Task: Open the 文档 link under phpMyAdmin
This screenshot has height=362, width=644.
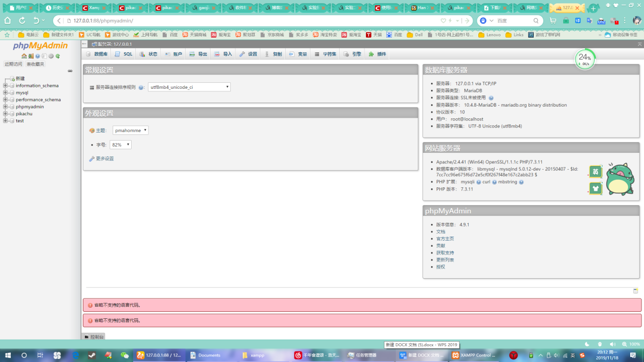Action: (x=441, y=232)
